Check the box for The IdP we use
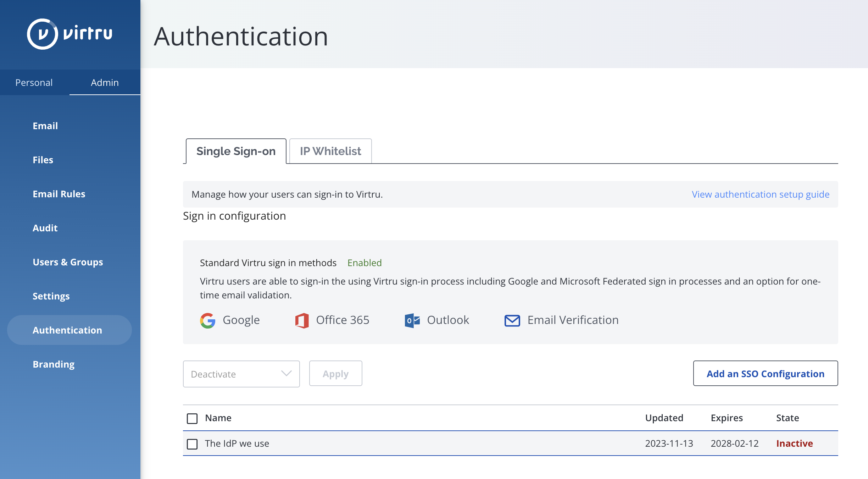Screen dimensions: 868x479 pos(192,444)
